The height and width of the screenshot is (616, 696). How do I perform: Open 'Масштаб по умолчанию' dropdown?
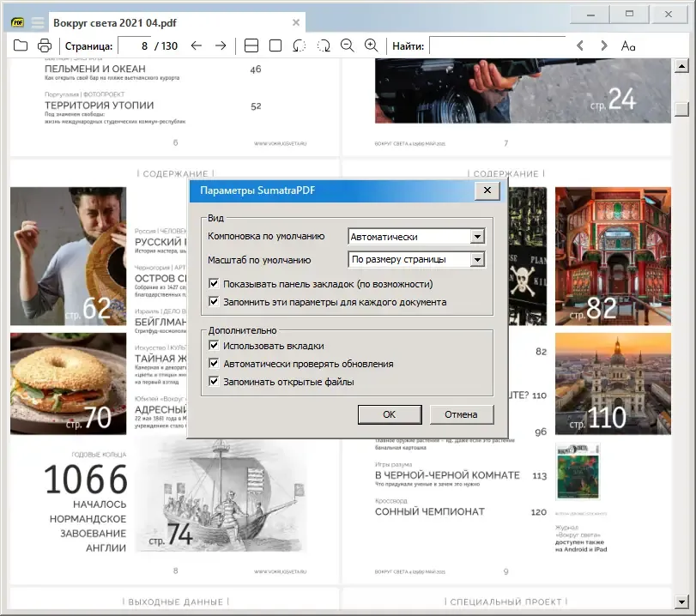click(477, 259)
